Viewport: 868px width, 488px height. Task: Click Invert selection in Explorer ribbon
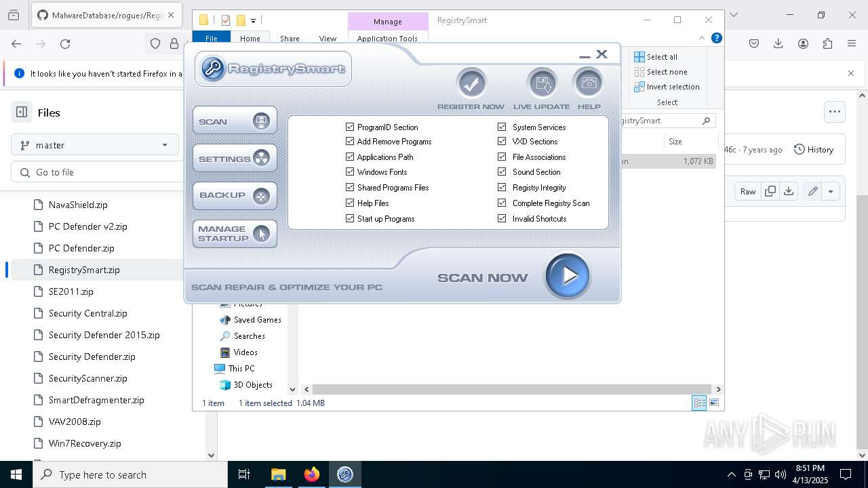coord(667,87)
